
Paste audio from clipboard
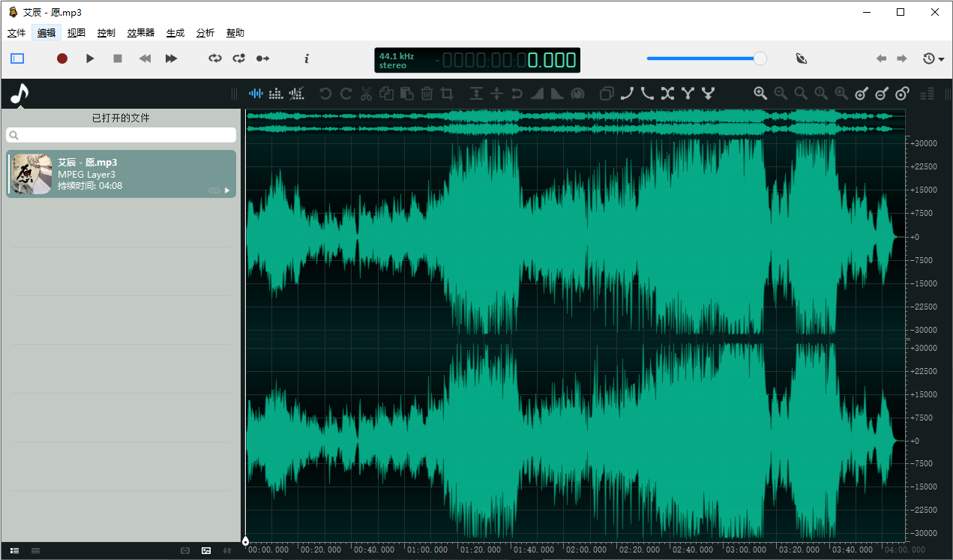click(406, 93)
